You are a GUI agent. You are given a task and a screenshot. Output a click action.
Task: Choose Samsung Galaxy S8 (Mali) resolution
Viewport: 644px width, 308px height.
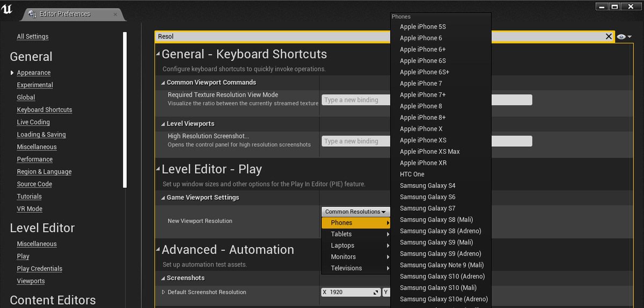(x=441, y=219)
